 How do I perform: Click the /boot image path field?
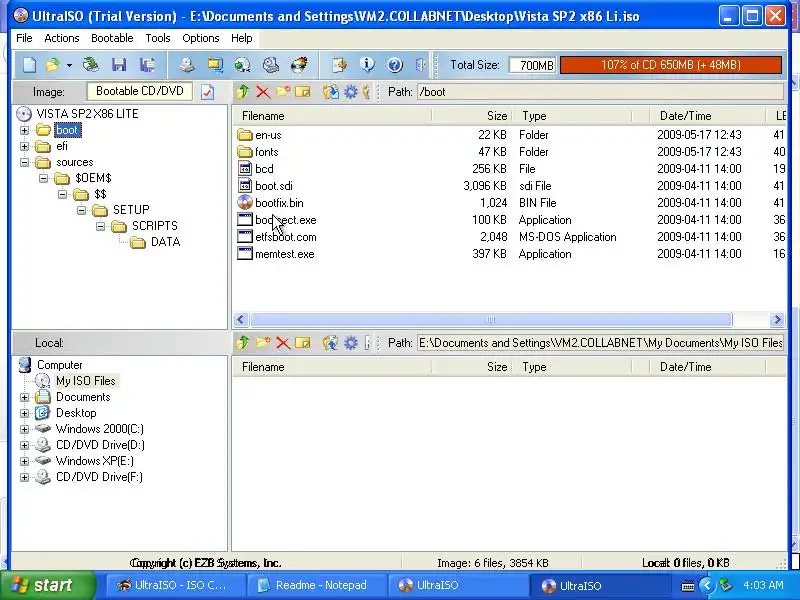[601, 92]
